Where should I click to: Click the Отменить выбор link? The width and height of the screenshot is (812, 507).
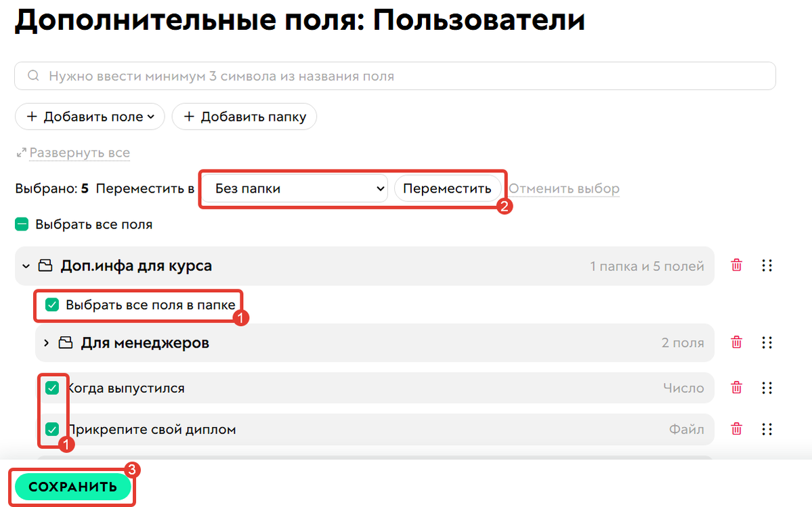click(x=564, y=188)
